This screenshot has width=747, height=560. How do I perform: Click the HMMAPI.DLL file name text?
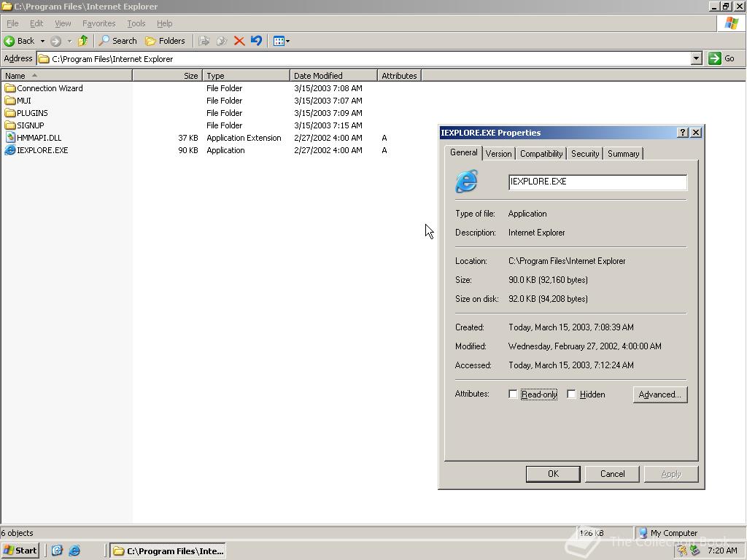[39, 138]
